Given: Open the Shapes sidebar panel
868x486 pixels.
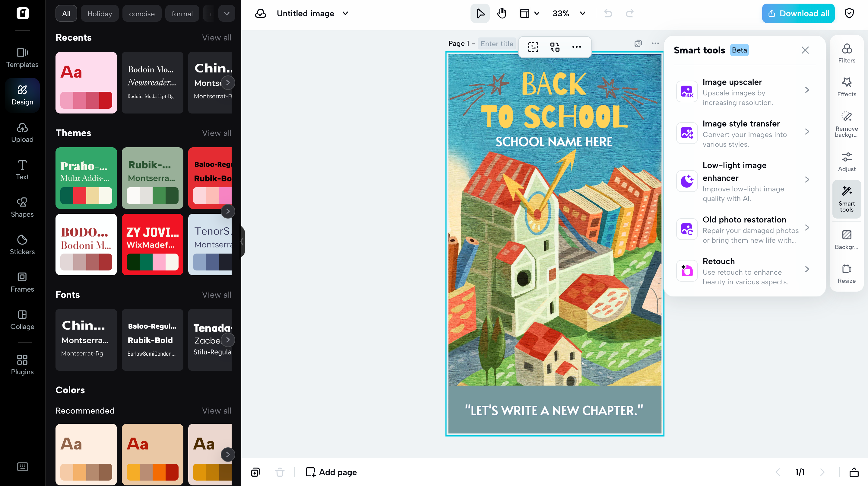Looking at the screenshot, I should pyautogui.click(x=22, y=207).
